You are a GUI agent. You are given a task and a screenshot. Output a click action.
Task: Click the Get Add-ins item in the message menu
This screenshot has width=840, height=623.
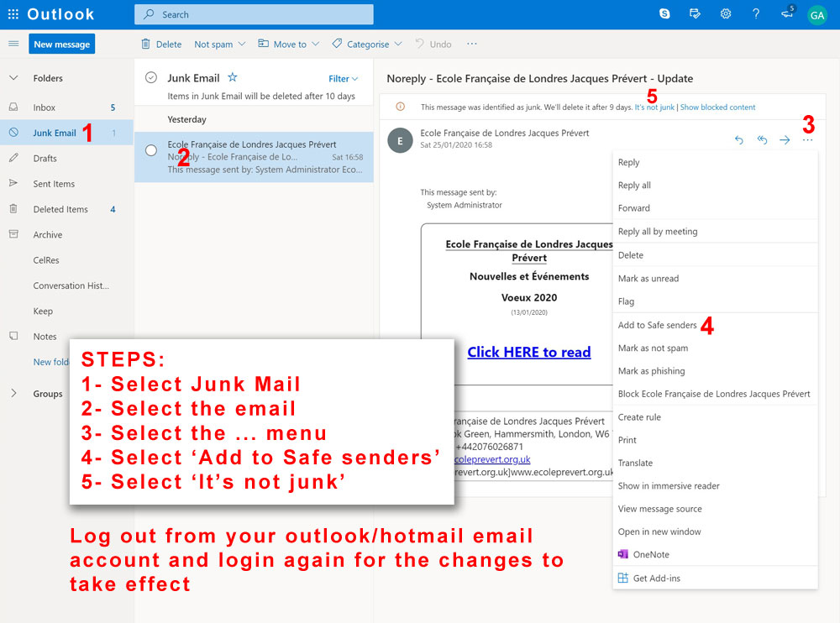click(x=715, y=578)
